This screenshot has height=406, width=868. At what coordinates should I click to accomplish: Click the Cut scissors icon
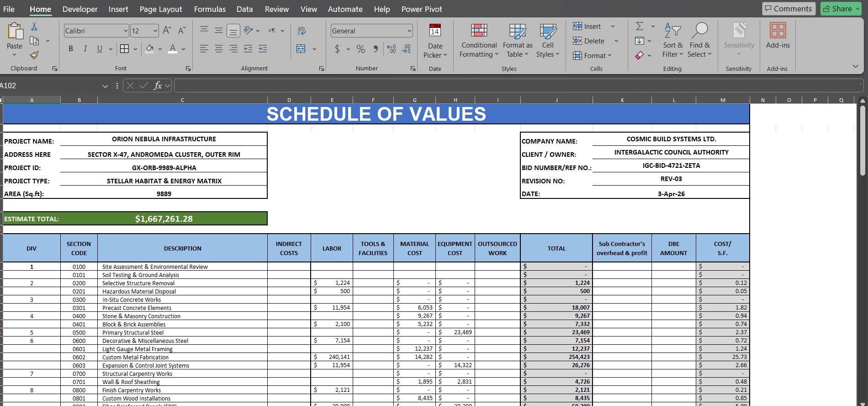click(x=34, y=27)
